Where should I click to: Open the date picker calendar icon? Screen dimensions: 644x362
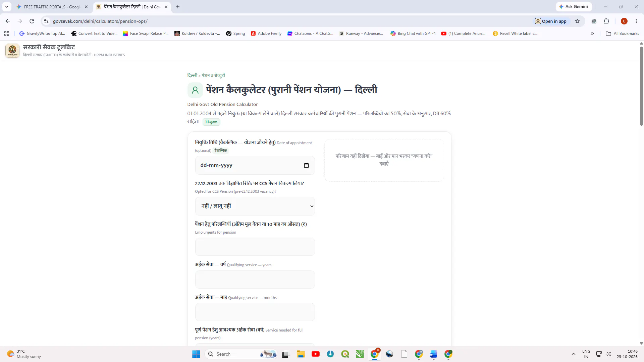[x=306, y=165]
